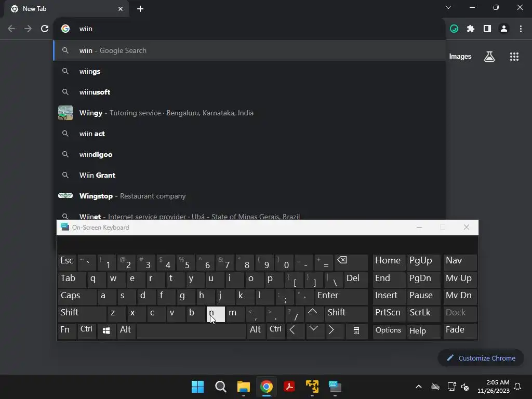Click the context menu key on keyboard

click(x=356, y=331)
